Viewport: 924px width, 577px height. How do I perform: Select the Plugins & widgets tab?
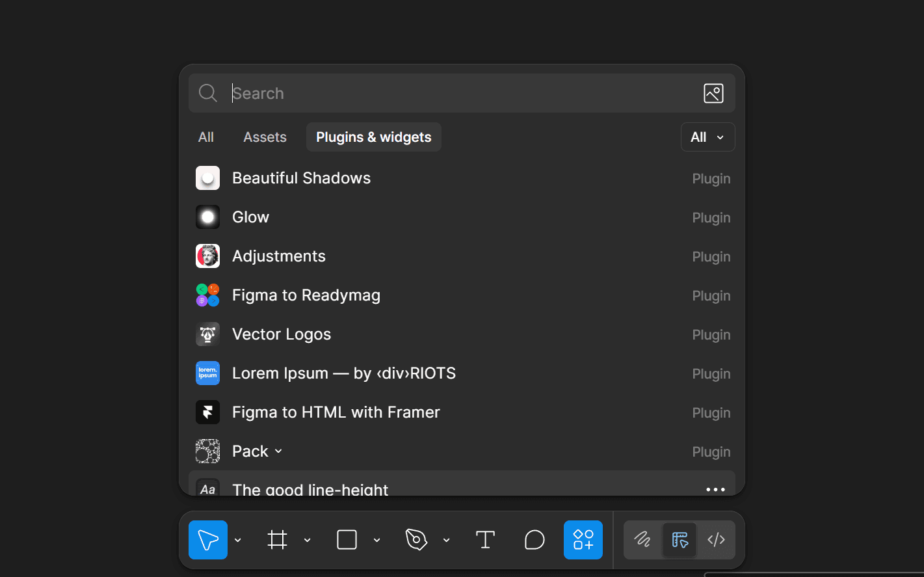tap(374, 137)
